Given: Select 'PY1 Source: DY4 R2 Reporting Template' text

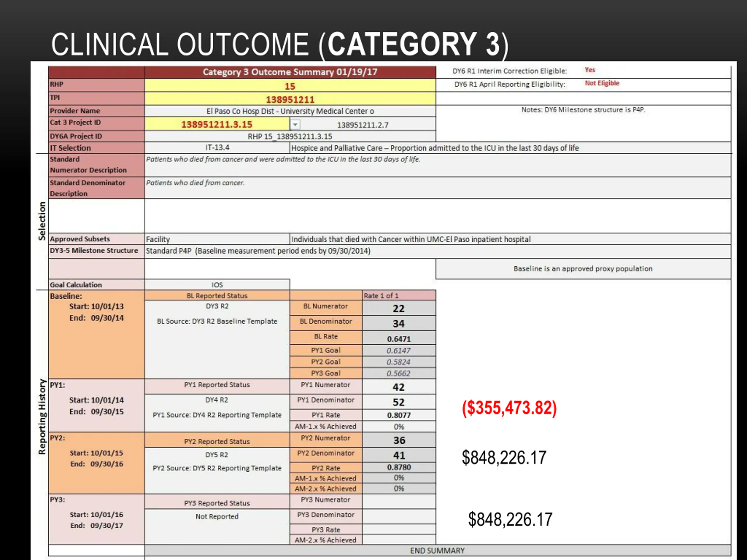Looking at the screenshot, I should 217,415.
